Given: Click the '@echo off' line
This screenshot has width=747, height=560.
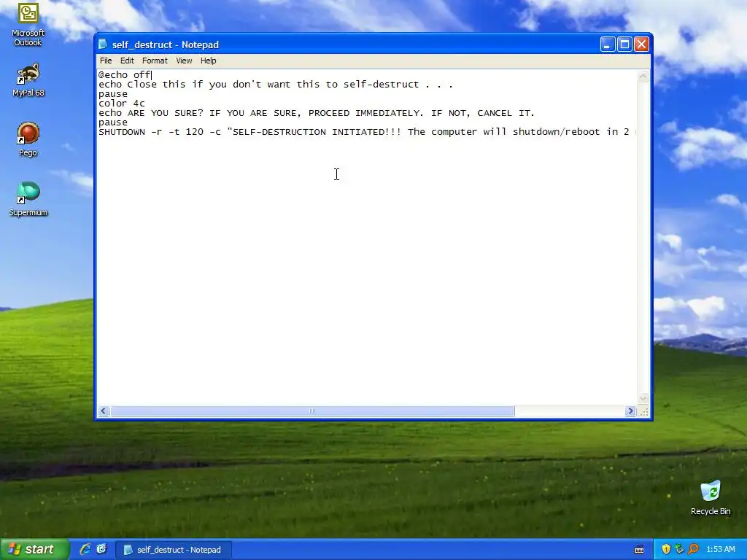Looking at the screenshot, I should [125, 75].
